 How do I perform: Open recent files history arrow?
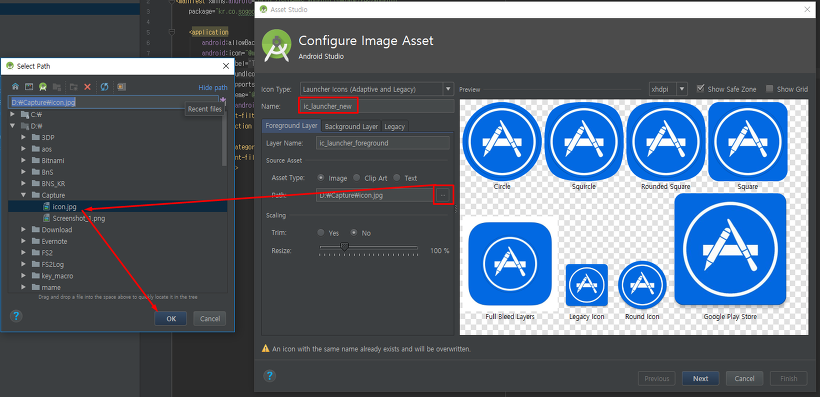[223, 99]
